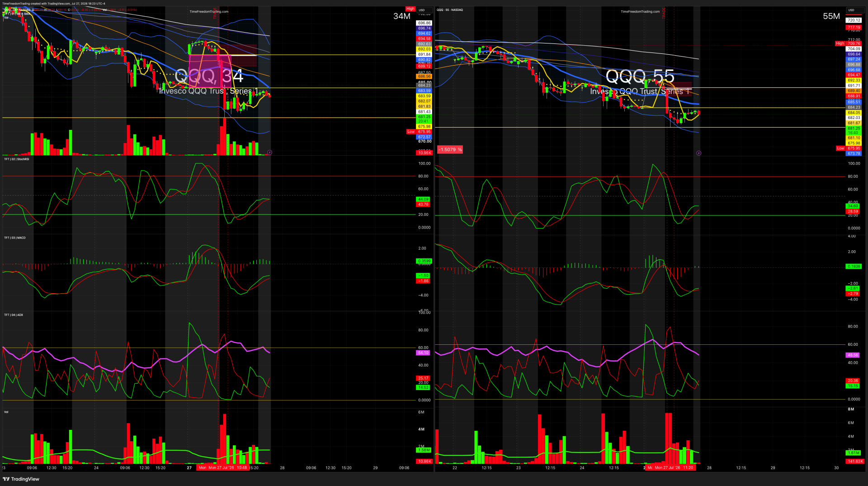The image size is (868, 486).
Task: Click the 34M timeframe label
Action: coord(401,16)
